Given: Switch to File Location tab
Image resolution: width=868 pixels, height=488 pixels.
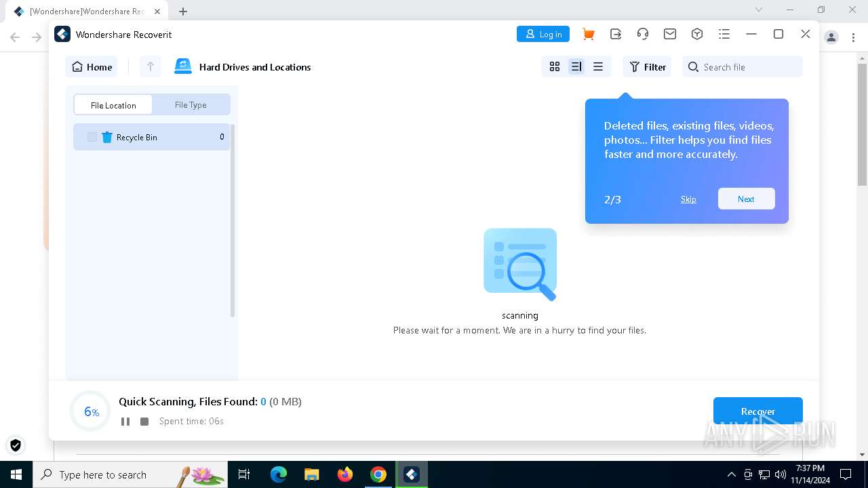Looking at the screenshot, I should 113,105.
